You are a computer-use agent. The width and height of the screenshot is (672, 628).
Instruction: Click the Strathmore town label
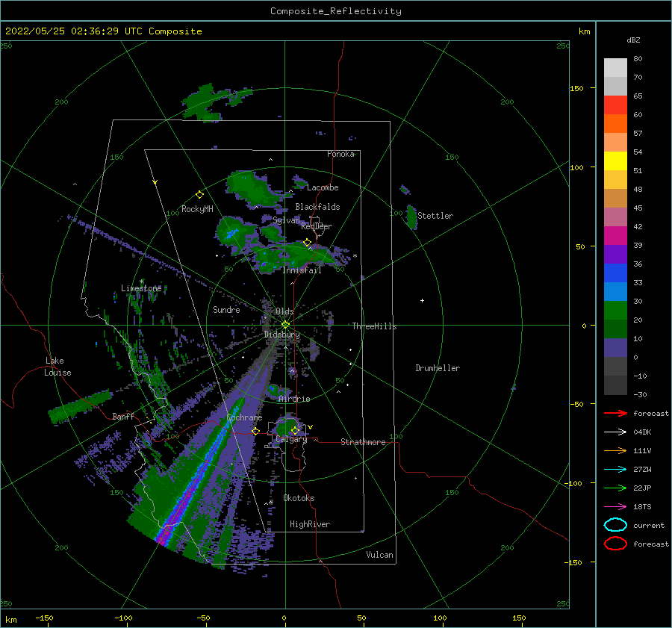(x=363, y=442)
